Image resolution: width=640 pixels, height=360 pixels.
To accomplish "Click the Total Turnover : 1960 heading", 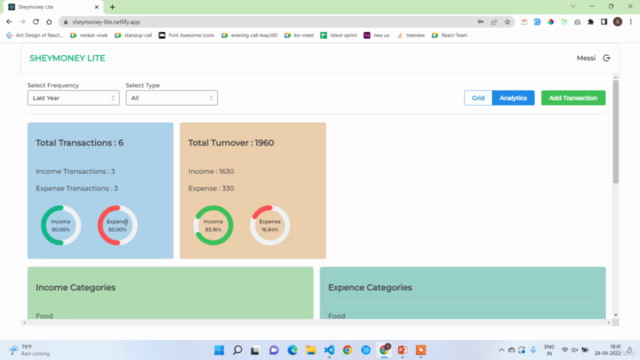I will coord(231,143).
